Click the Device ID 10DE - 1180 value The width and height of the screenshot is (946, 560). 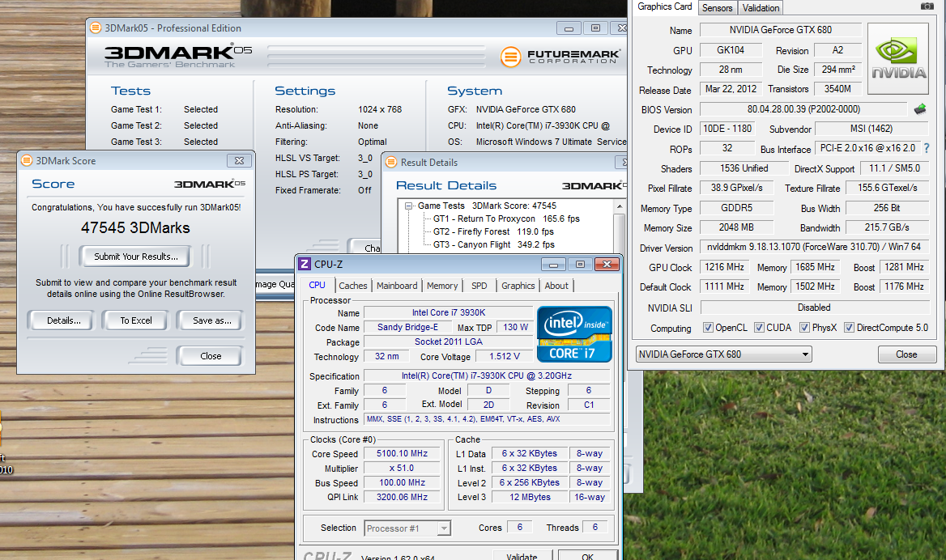727,129
